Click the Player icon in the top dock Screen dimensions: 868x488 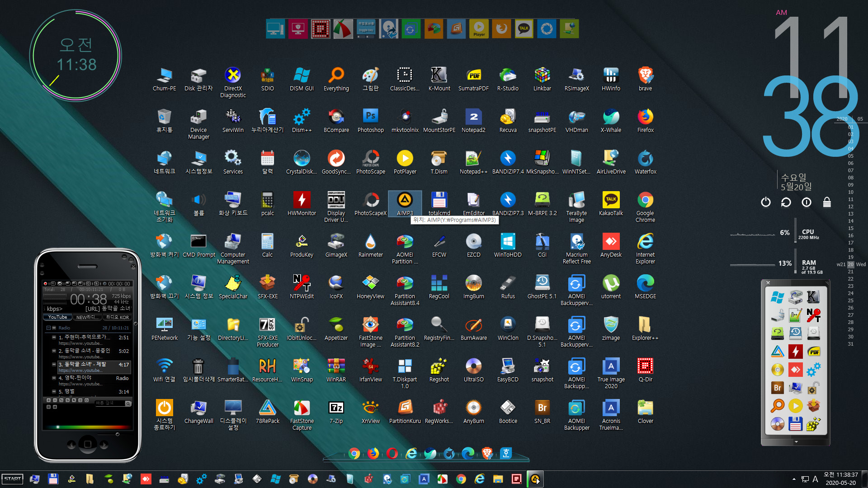coord(479,29)
